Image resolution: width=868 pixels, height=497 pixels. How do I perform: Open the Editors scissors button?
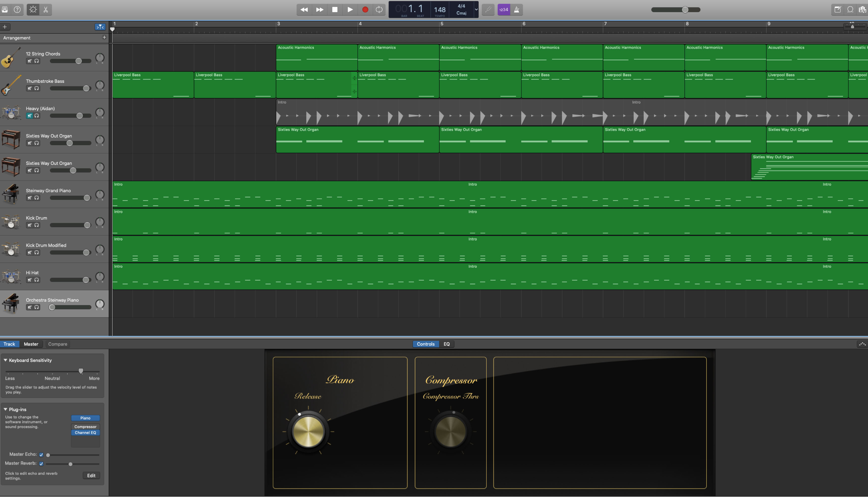46,10
